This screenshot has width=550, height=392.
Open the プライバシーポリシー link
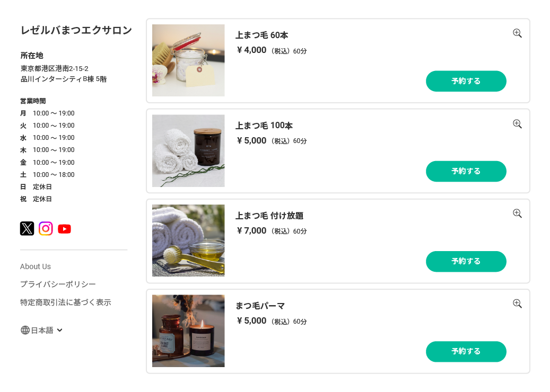coord(58,284)
